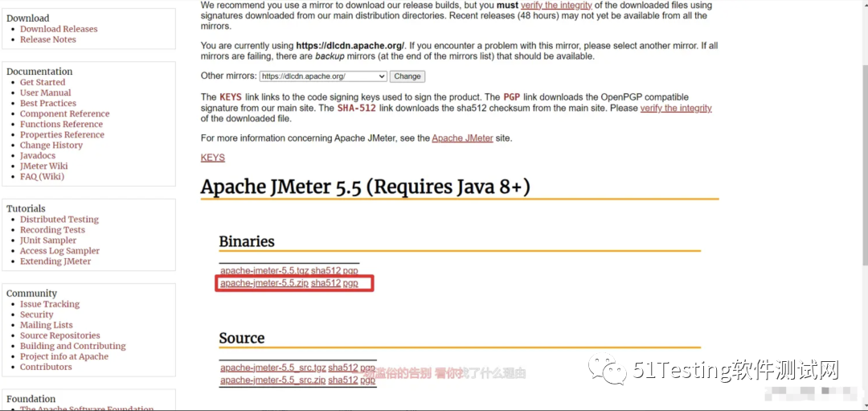This screenshot has width=868, height=411.
Task: Open pgp signature for apache-jmeter-5.5.tgz
Action: [x=350, y=271]
